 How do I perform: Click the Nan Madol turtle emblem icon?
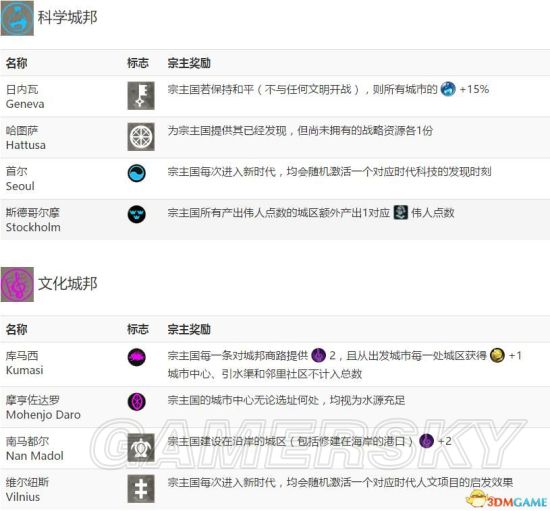tap(141, 447)
